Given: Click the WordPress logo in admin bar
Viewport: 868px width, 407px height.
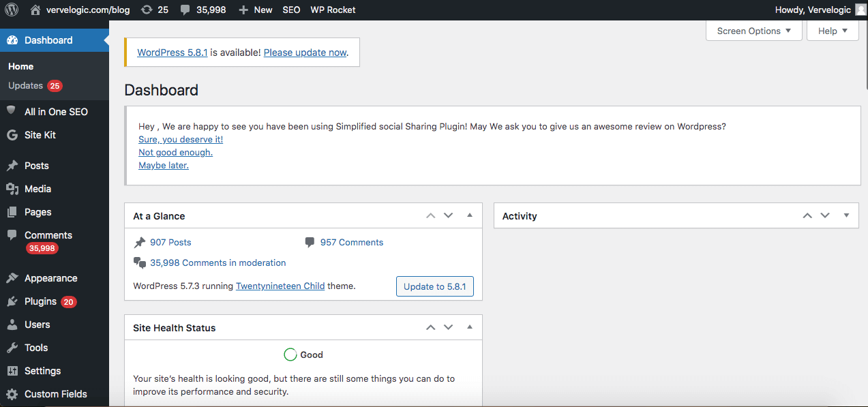Looking at the screenshot, I should click(x=11, y=10).
